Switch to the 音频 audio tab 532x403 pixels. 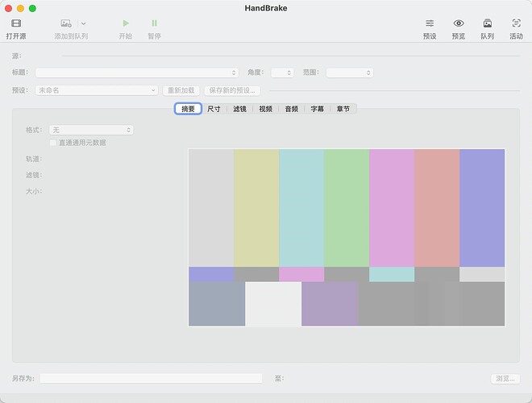click(292, 109)
